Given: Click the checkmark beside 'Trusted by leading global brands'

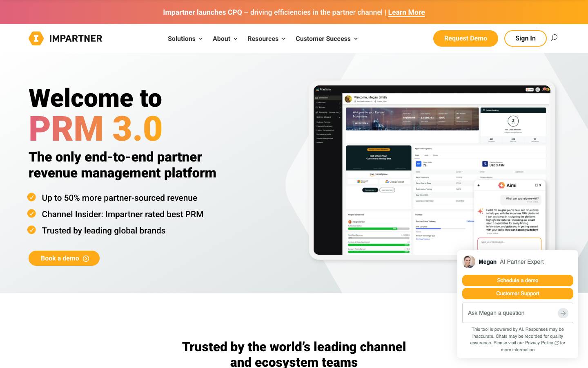Looking at the screenshot, I should pyautogui.click(x=31, y=230).
